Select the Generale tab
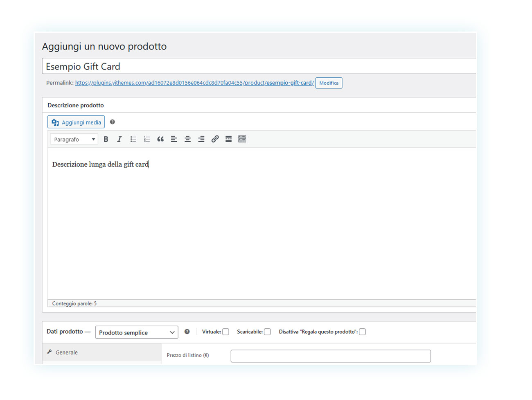 point(102,352)
